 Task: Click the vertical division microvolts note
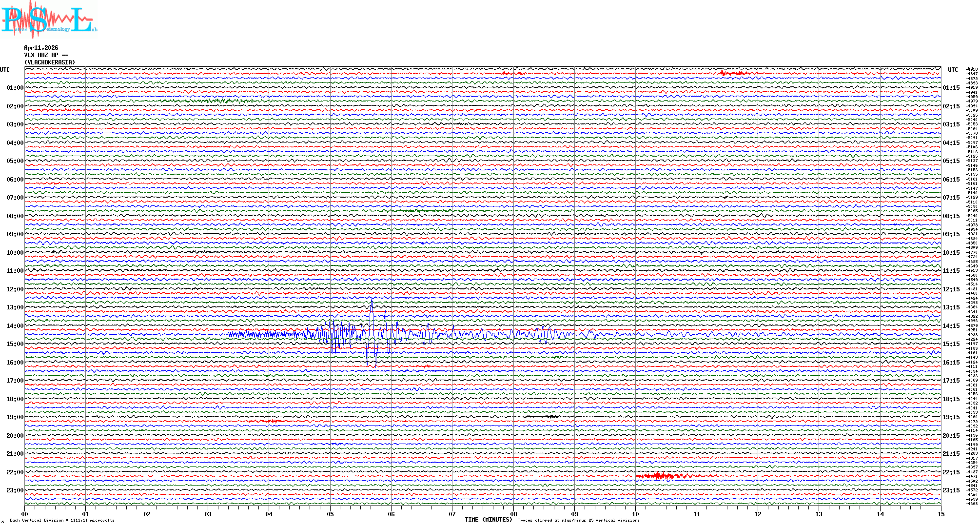tap(62, 520)
